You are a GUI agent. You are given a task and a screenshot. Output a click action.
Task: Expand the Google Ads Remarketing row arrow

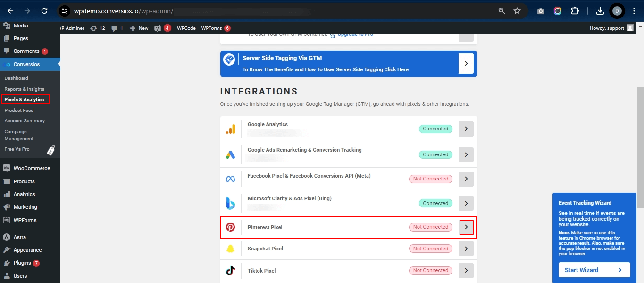tap(466, 154)
